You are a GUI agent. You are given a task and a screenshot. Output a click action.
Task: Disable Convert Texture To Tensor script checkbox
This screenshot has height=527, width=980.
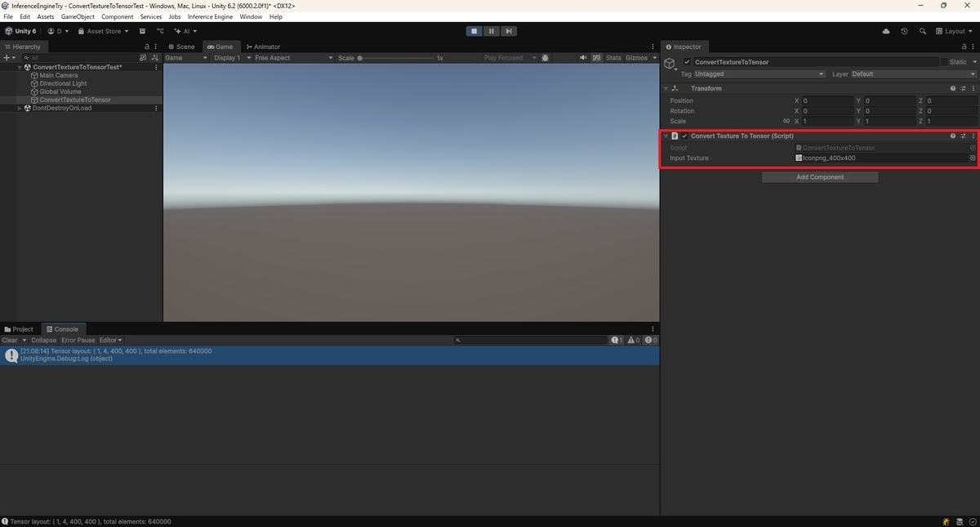tap(685, 136)
